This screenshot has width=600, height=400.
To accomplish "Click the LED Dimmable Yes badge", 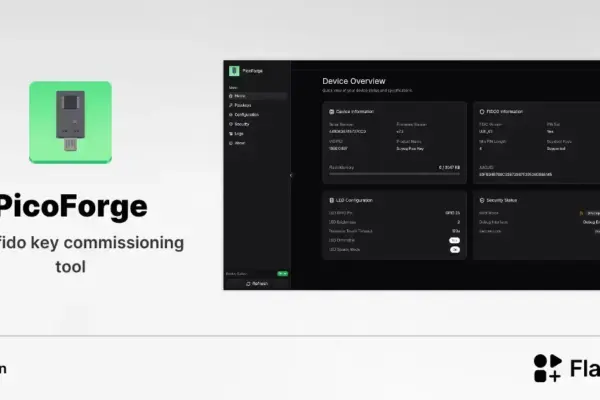I will point(454,240).
